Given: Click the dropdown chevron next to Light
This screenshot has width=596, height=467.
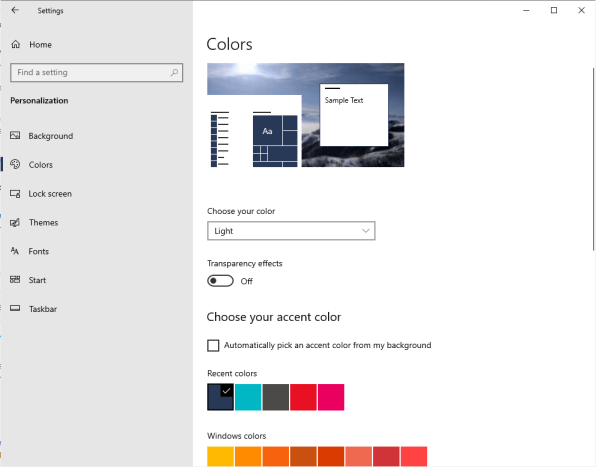Looking at the screenshot, I should pos(366,231).
